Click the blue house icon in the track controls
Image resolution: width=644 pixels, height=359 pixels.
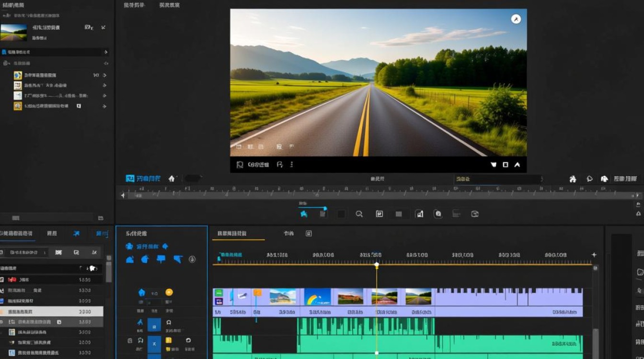[x=141, y=292]
